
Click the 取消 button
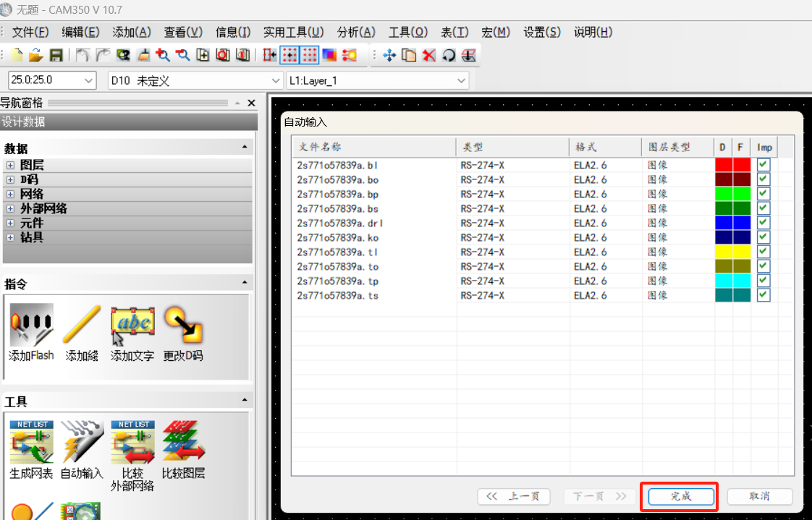pyautogui.click(x=760, y=496)
